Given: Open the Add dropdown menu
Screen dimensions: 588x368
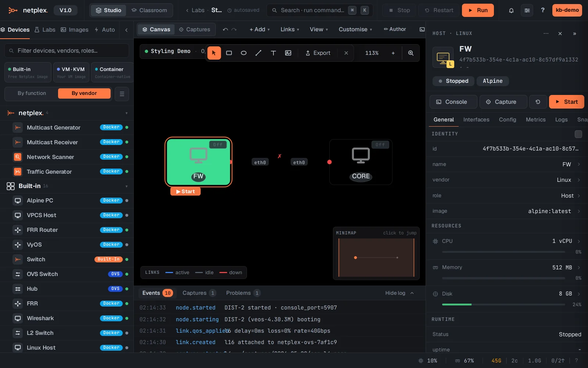Looking at the screenshot, I should 259,29.
